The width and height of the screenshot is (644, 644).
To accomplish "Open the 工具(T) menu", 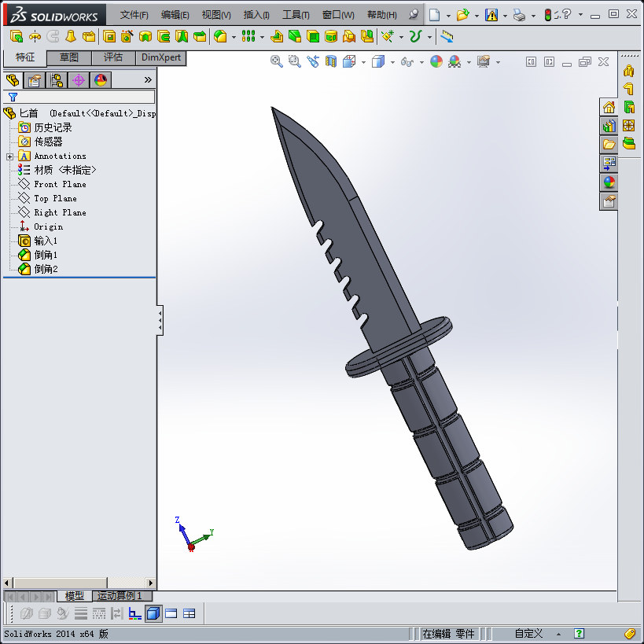I will tap(296, 15).
